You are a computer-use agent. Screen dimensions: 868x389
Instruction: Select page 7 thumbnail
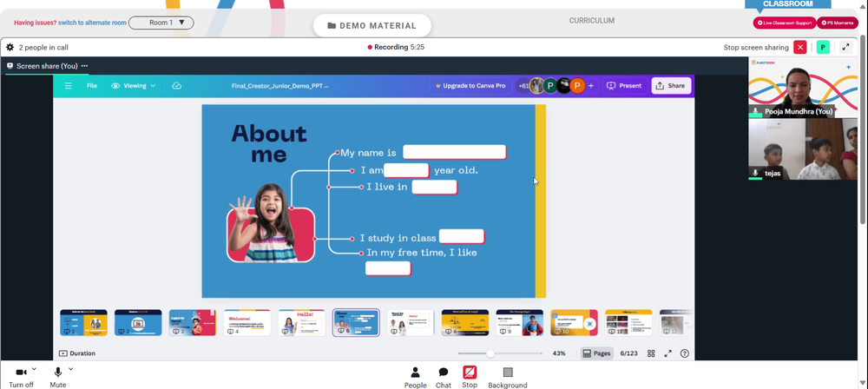pyautogui.click(x=411, y=322)
